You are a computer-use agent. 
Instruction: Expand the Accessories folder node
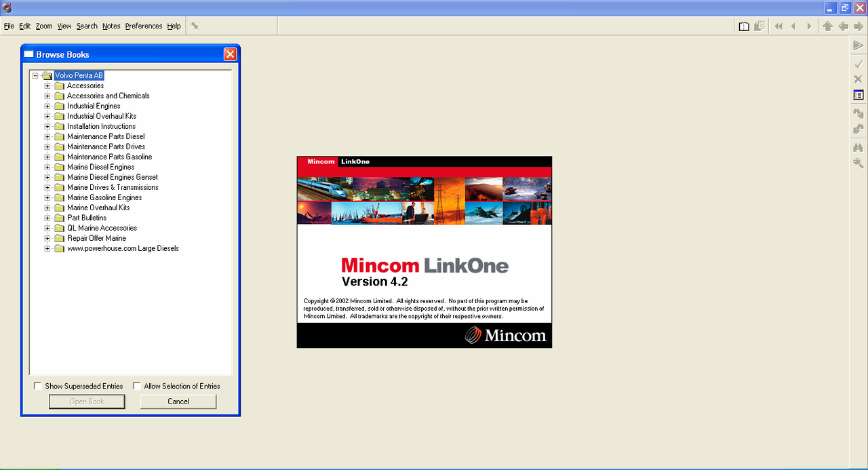tap(47, 86)
